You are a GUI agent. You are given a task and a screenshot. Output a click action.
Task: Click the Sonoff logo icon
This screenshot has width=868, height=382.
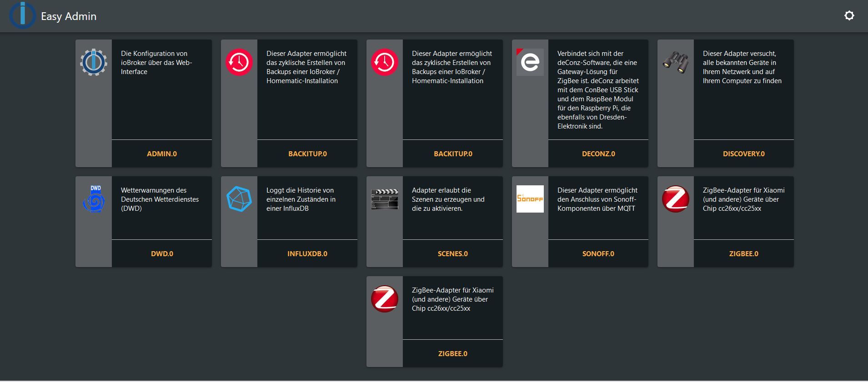point(530,199)
